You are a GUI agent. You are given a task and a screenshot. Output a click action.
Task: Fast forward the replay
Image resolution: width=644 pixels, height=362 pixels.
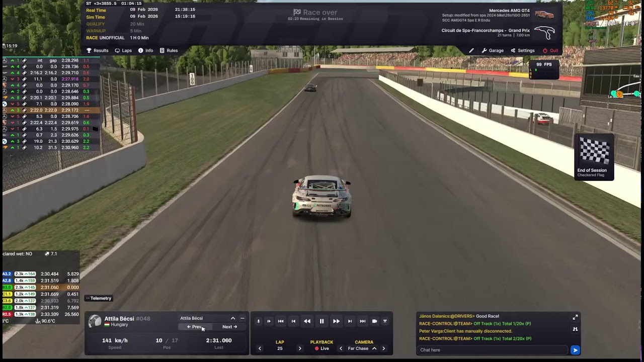point(336,321)
